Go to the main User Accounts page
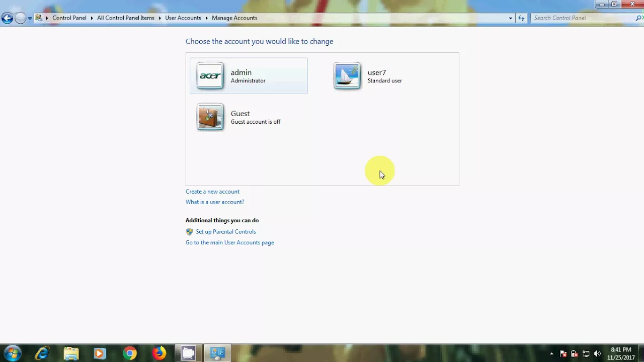 click(230, 243)
